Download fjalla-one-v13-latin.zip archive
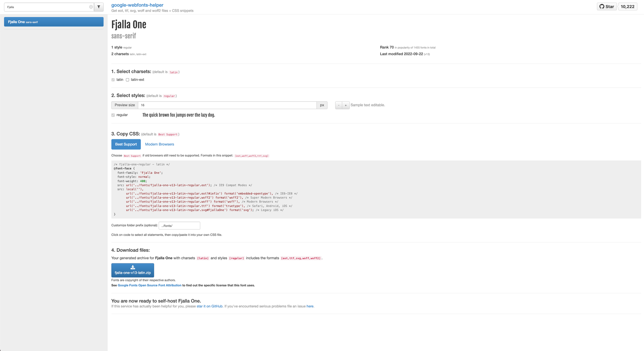Viewport: 644px width, 351px height. 132,270
